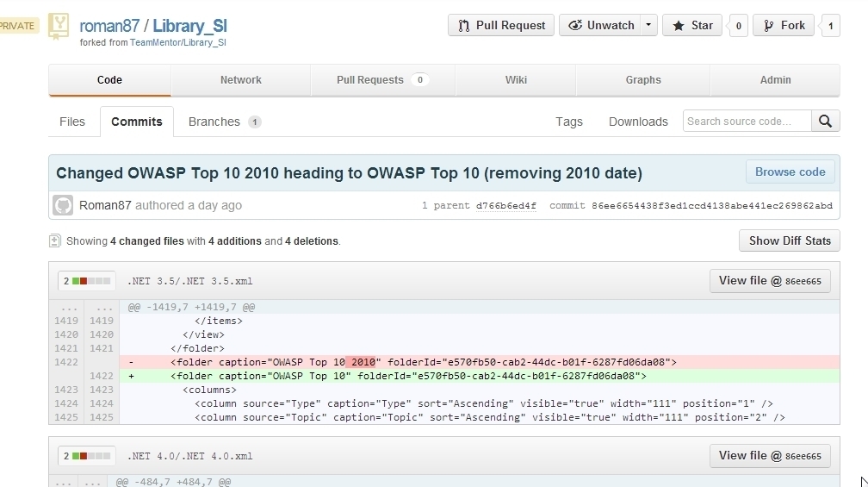Screen dimensions: 868x487
Task: Click the Pull Request button
Action: pos(501,26)
